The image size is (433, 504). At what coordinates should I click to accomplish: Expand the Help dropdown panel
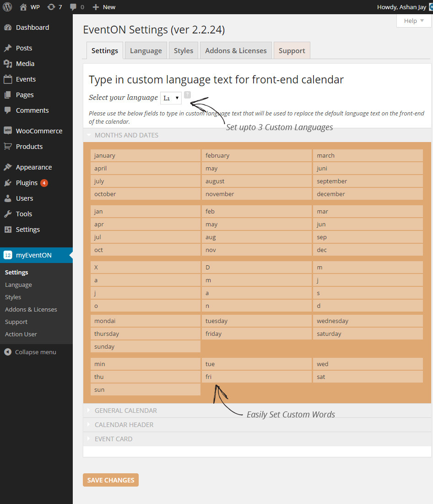coord(414,21)
